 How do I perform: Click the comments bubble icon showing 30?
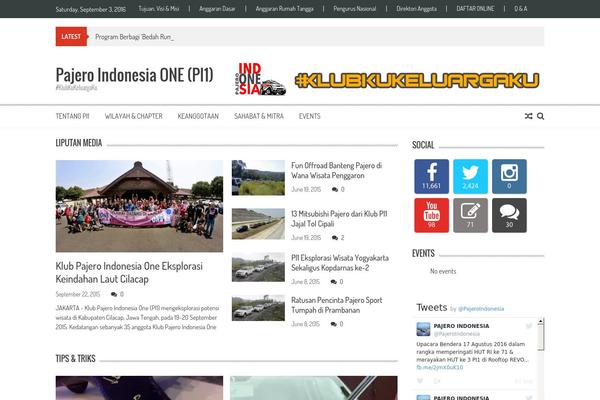(509, 215)
